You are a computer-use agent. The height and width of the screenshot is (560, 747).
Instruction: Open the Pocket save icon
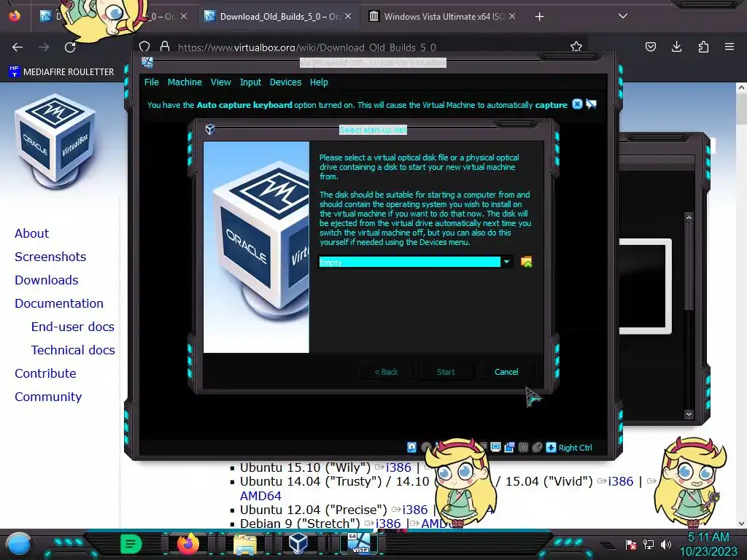[x=650, y=47]
